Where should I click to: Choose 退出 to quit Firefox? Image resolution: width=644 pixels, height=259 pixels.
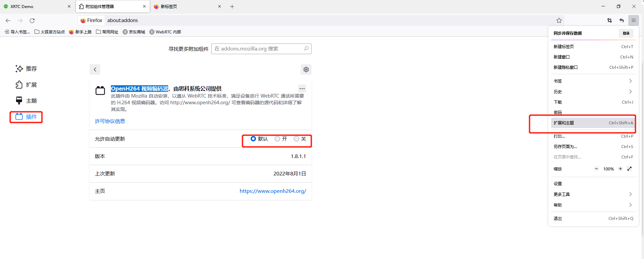(x=593, y=218)
